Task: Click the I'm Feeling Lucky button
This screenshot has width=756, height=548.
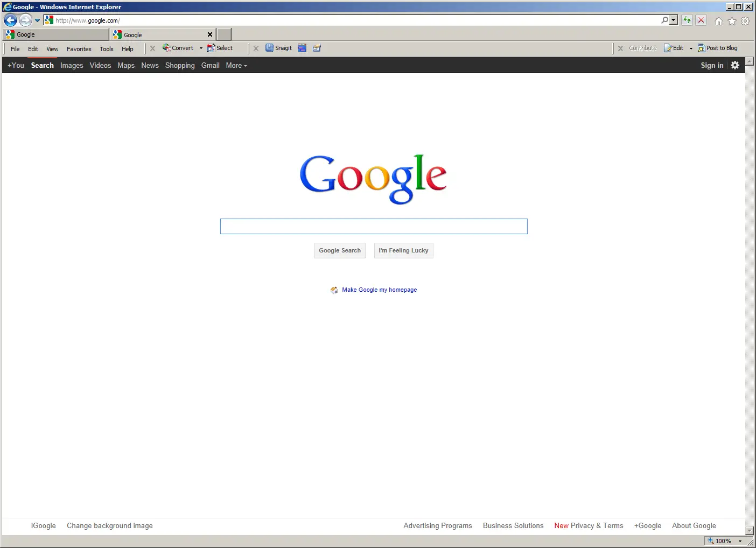Action: click(403, 250)
